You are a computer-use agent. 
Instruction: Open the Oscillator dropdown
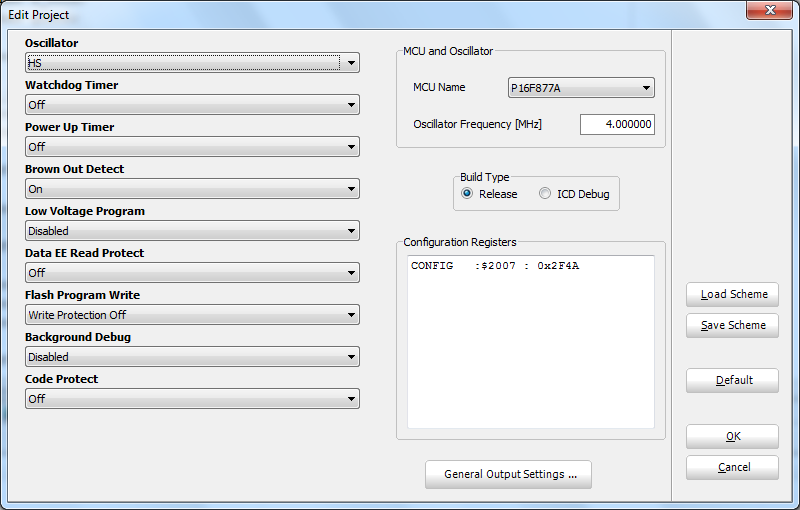pos(192,63)
